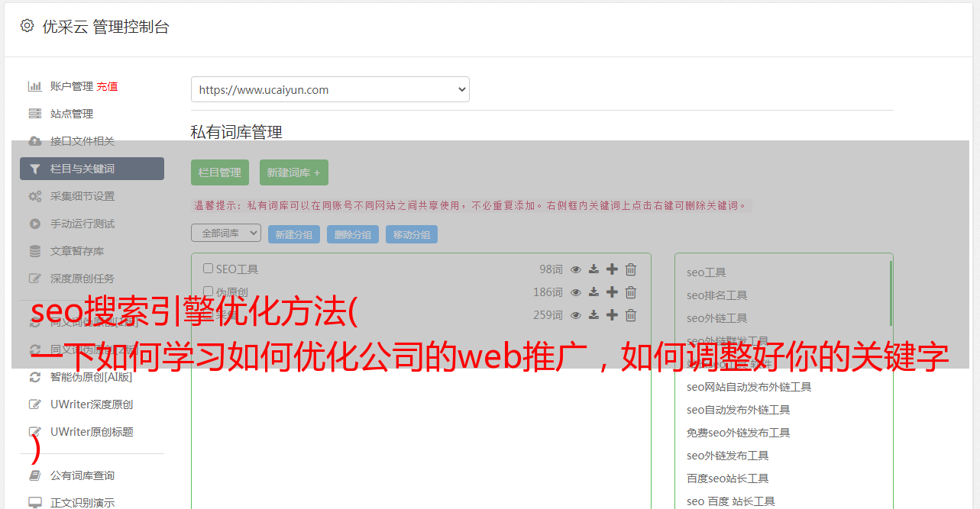The height and width of the screenshot is (509, 980).
Task: Click the edit icon for 深度原创任务
Action: click(x=34, y=279)
